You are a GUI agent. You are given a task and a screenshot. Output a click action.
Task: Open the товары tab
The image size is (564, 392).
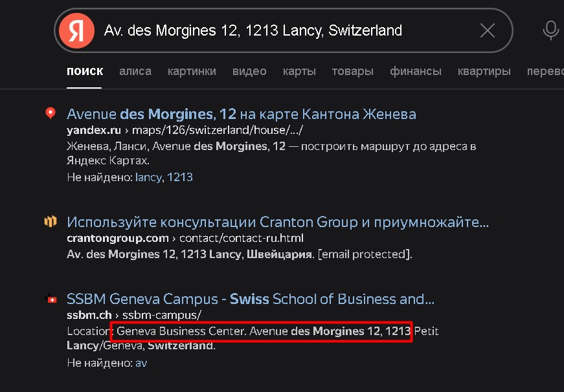tap(352, 71)
